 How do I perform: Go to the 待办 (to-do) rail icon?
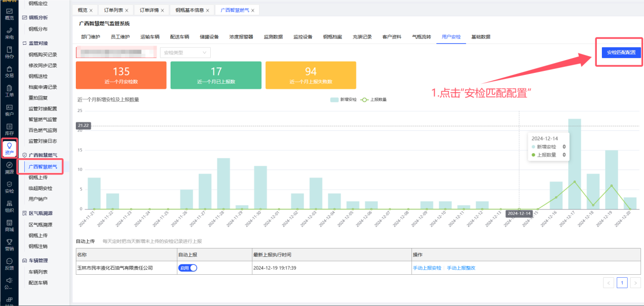(x=9, y=52)
